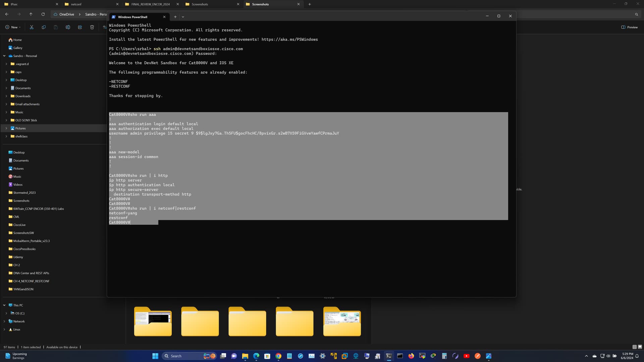Switch to details view in Explorer status bar
Image resolution: width=644 pixels, height=362 pixels.
634,347
